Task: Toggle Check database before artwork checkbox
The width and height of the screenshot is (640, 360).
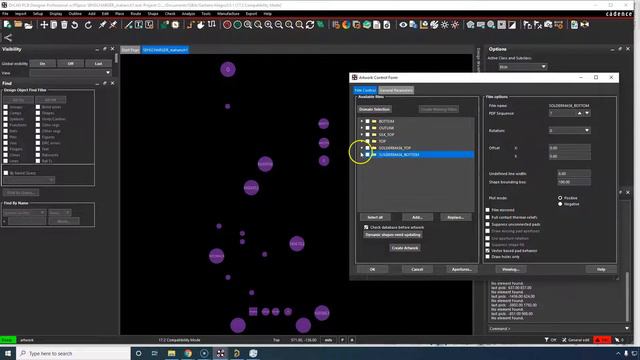Action: [x=366, y=227]
